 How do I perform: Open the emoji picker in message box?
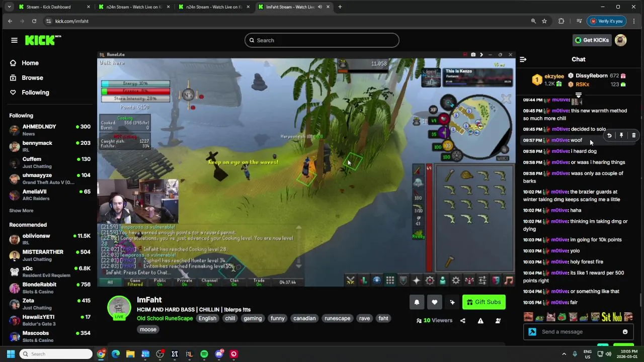[625, 332]
